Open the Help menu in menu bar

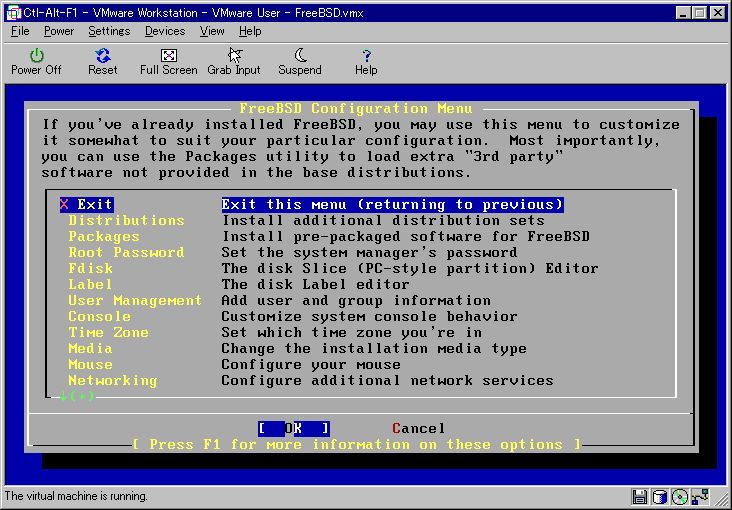pos(250,31)
